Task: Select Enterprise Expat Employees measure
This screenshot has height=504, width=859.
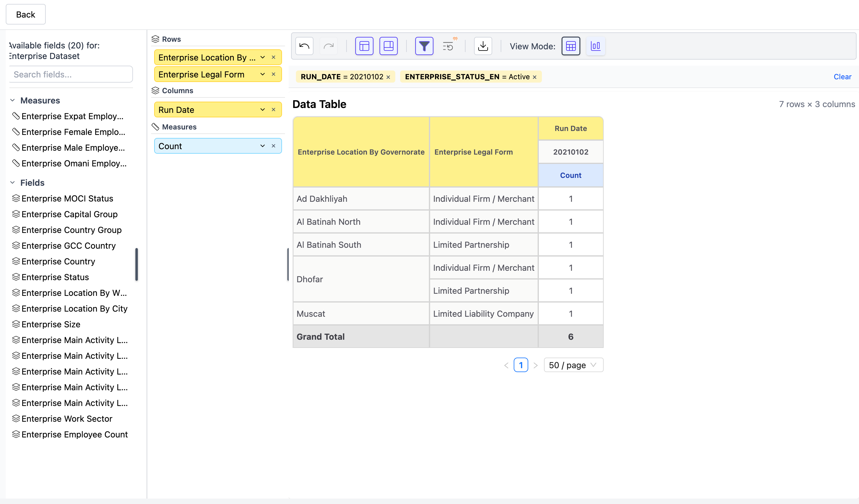Action: [72, 116]
